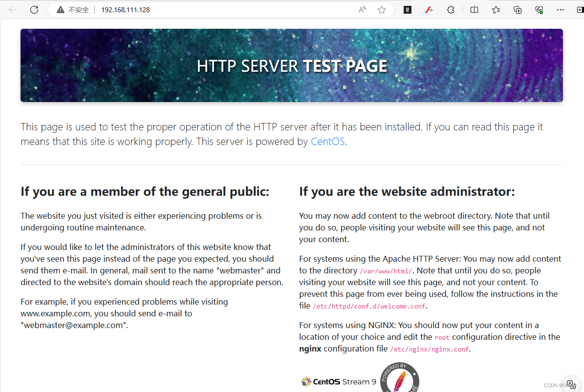Follow the CentOS hyperlink in intro paragraph
The image size is (584, 392).
[328, 142]
